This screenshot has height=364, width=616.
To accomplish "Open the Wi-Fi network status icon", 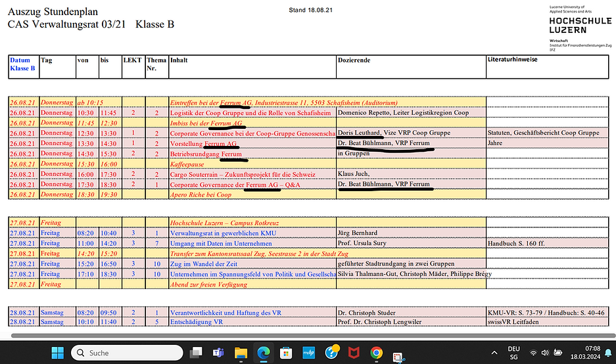I will click(533, 353).
